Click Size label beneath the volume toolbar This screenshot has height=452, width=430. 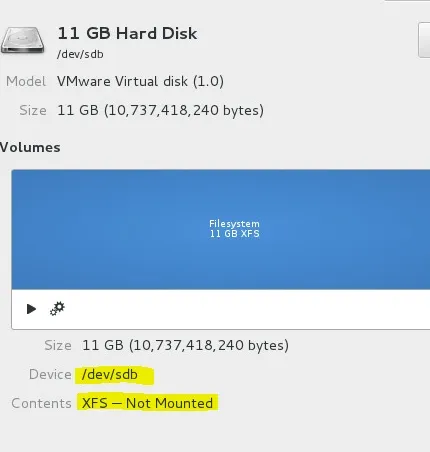click(x=58, y=345)
